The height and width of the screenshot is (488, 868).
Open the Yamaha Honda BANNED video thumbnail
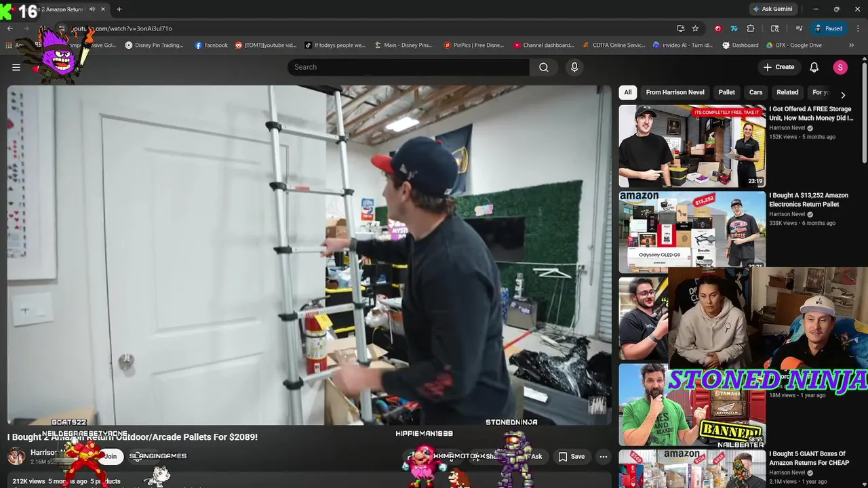[692, 405]
